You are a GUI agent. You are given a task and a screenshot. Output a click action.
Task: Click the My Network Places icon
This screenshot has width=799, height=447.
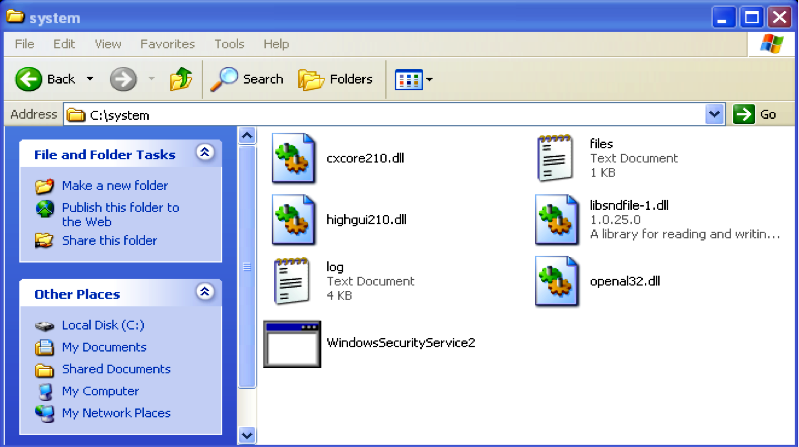point(45,413)
